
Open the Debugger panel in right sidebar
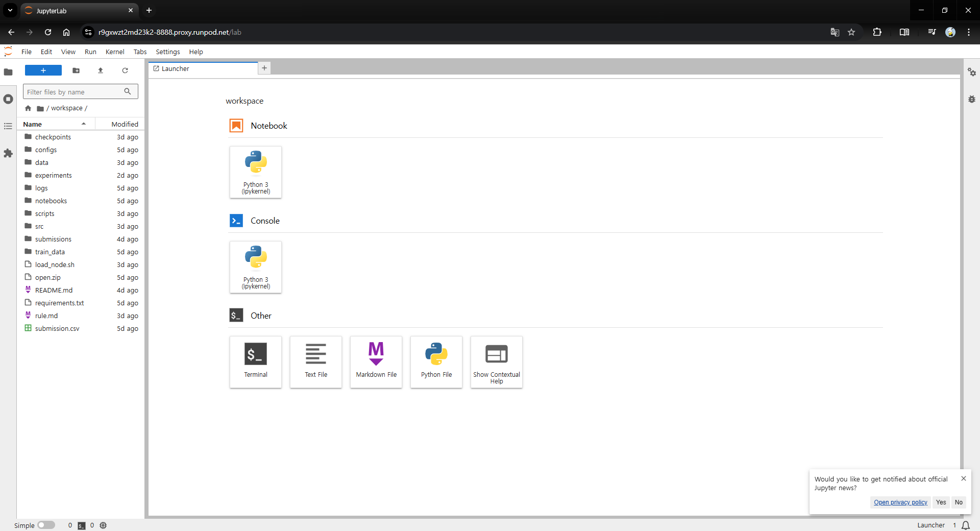pos(972,99)
